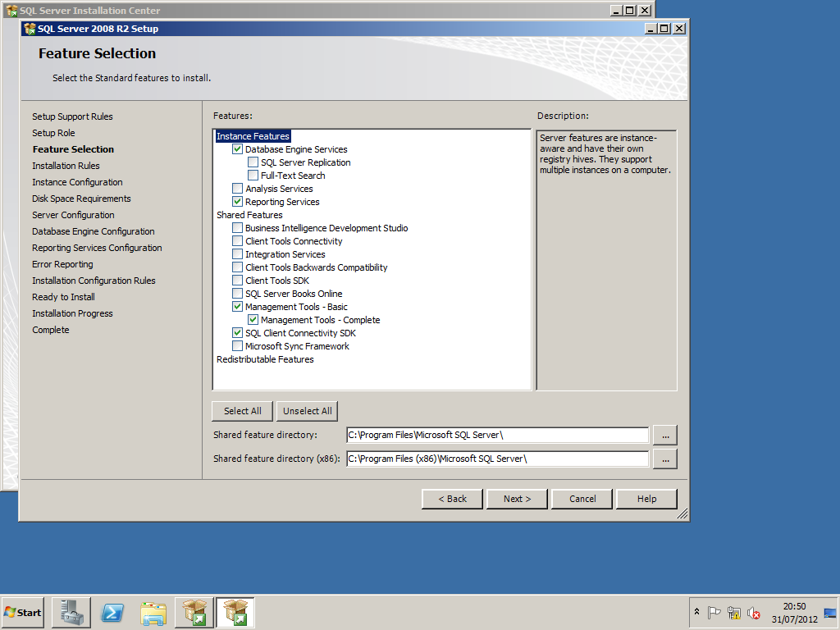Check Analysis Services
The width and height of the screenshot is (840, 630).
coord(237,188)
